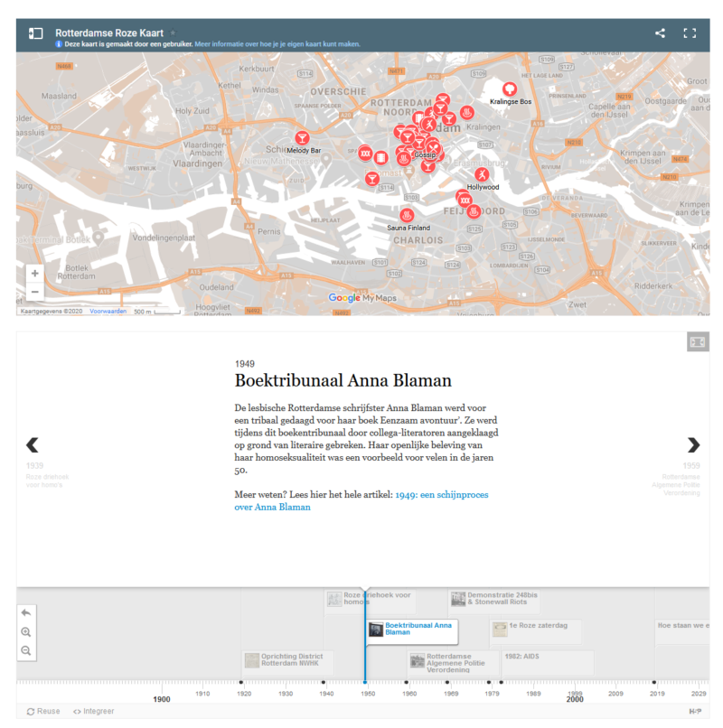Open the '1949: een schijnproces over Anna Blaman' article

(361, 501)
